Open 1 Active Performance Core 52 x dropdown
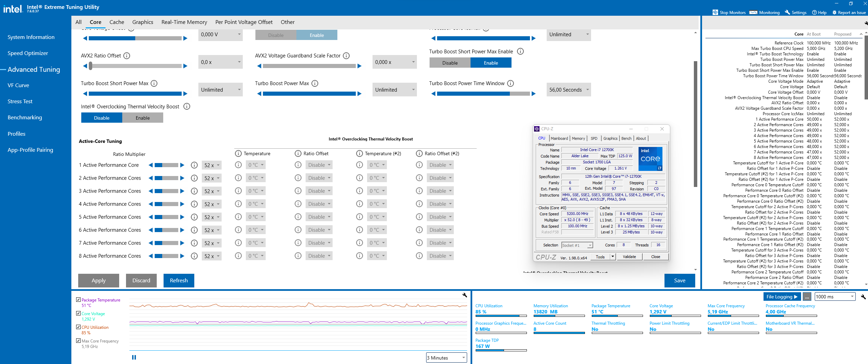 [212, 165]
